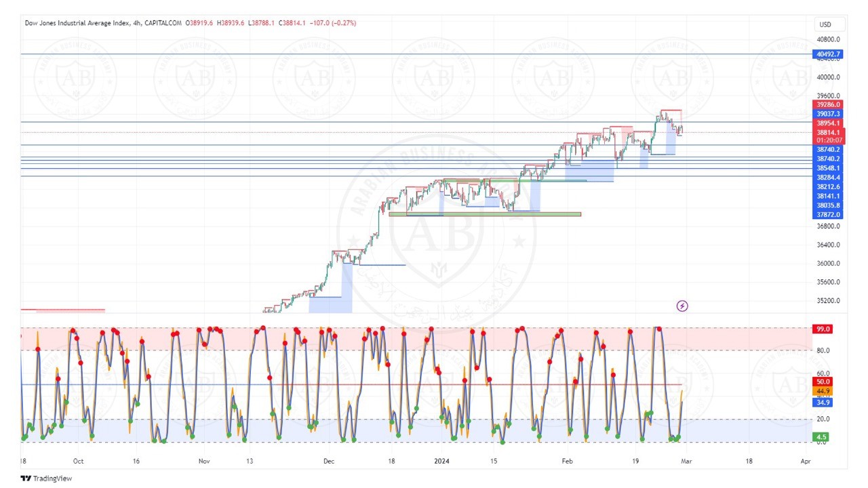
Task: Click the current price 38814.1 countdown label
Action: click(x=829, y=136)
